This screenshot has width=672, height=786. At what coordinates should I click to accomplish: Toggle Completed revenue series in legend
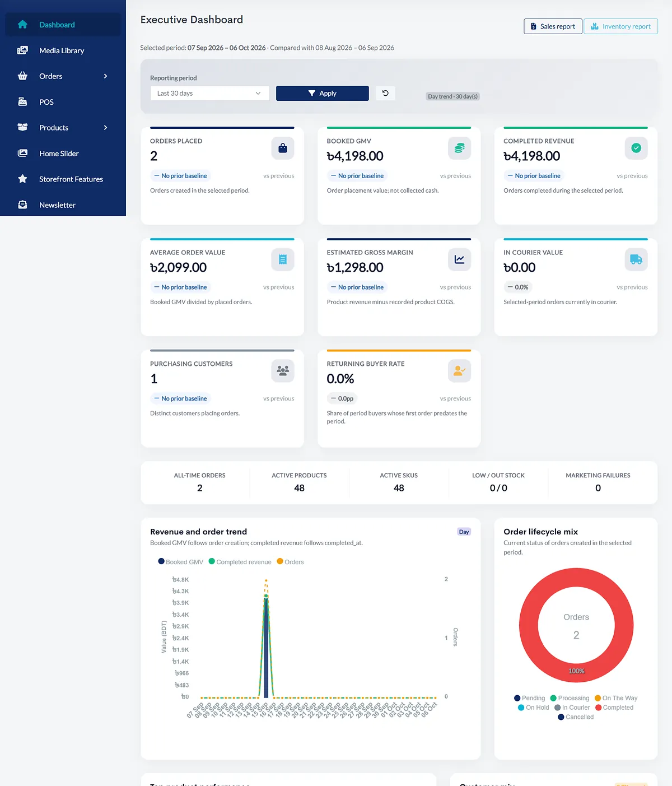[x=240, y=562]
